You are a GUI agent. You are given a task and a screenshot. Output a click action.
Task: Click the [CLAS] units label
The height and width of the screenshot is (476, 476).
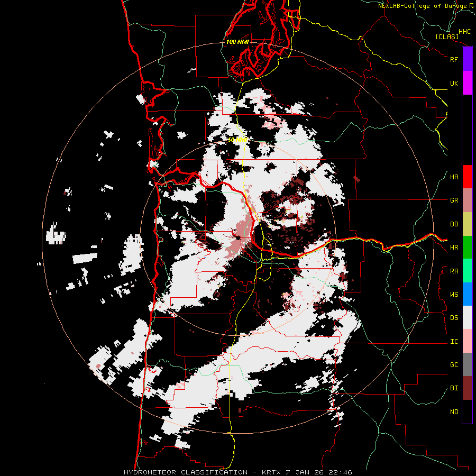point(447,36)
